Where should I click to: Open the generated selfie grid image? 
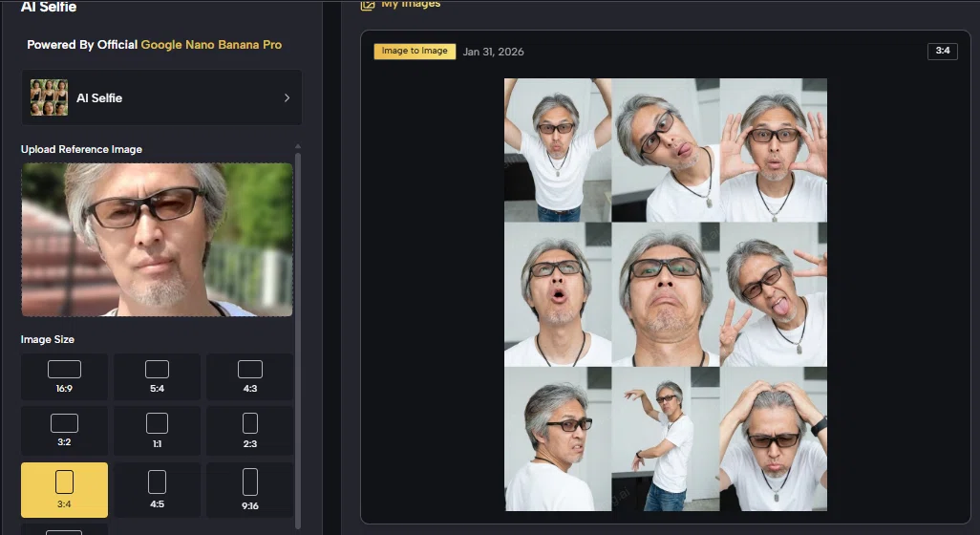coord(666,294)
